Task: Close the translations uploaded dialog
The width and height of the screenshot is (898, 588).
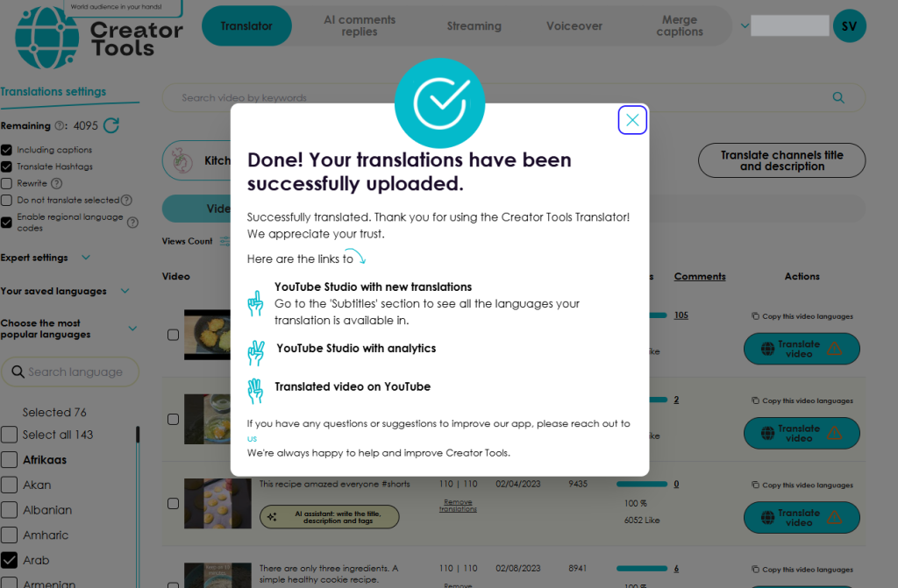Action: 632,120
